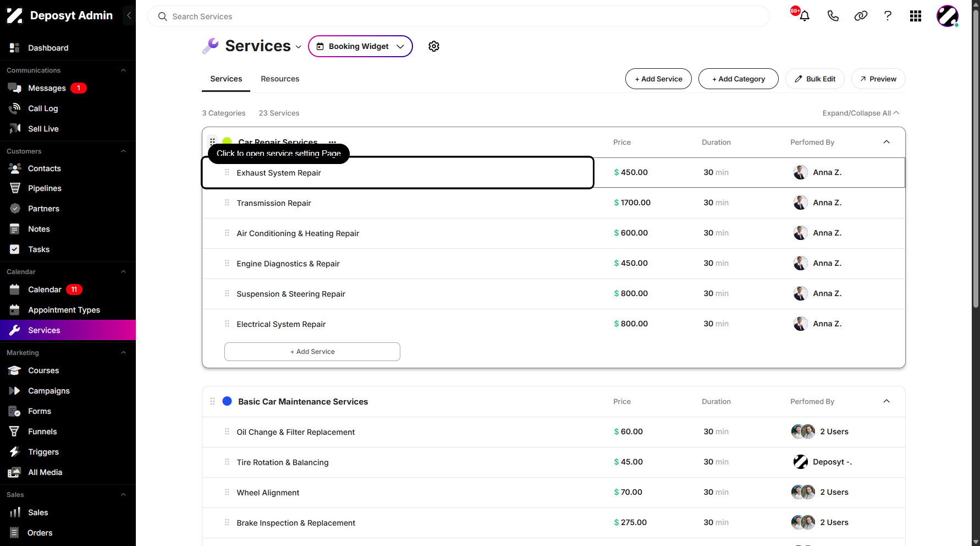Collapse the Marketing sidebar section
This screenshot has width=980, height=546.
point(123,353)
